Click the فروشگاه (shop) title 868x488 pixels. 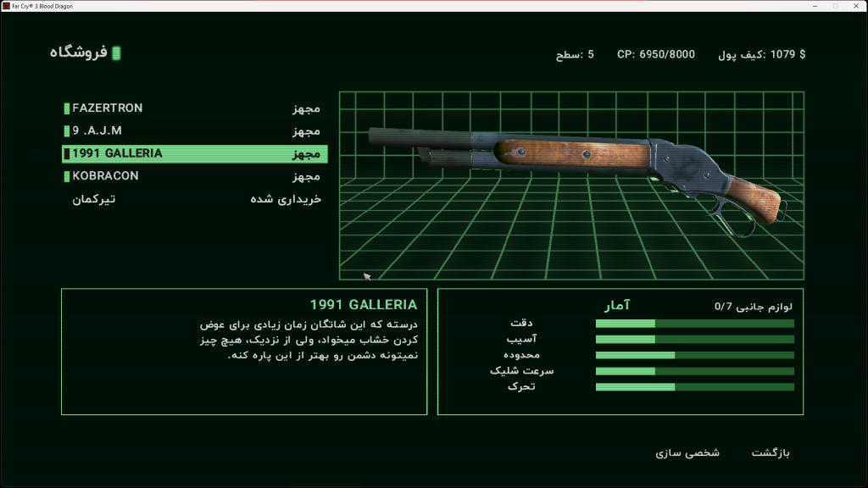click(78, 53)
